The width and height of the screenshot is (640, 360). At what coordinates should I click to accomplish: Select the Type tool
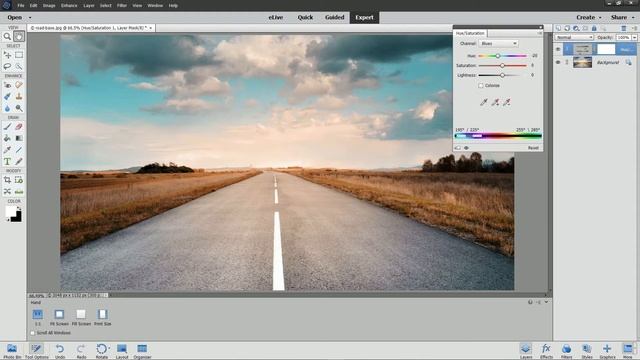point(7,162)
